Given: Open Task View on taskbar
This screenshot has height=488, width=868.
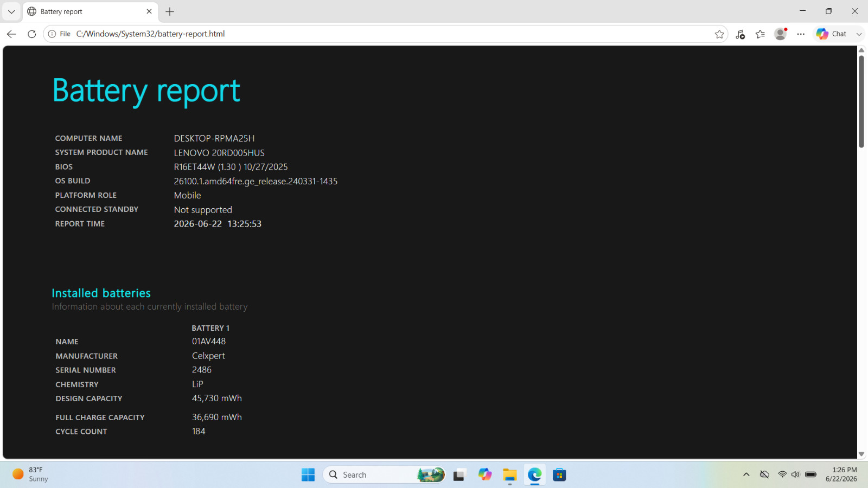Looking at the screenshot, I should tap(459, 475).
